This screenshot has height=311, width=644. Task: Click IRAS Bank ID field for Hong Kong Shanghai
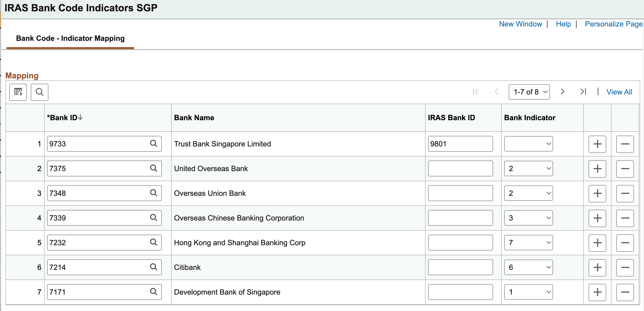(x=460, y=243)
